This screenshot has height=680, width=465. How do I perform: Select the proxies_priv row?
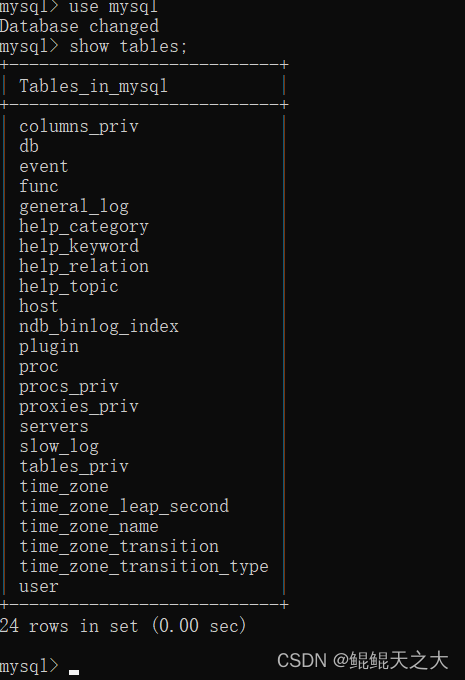[79, 407]
